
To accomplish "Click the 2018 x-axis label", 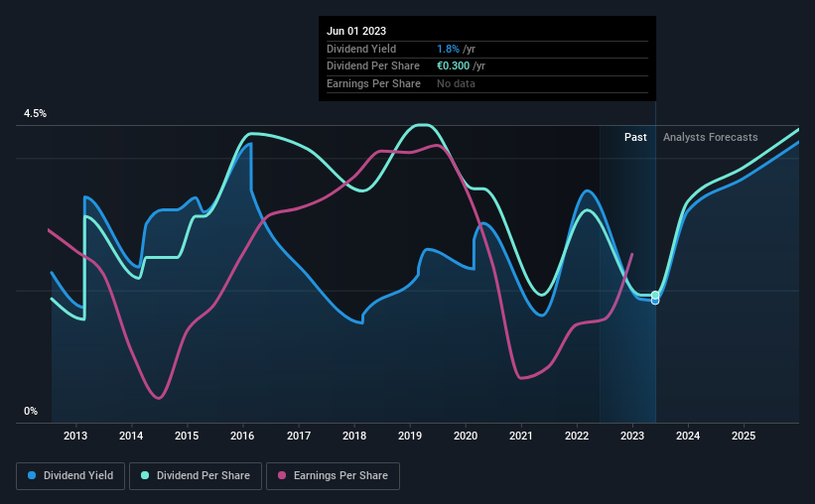I will point(354,436).
